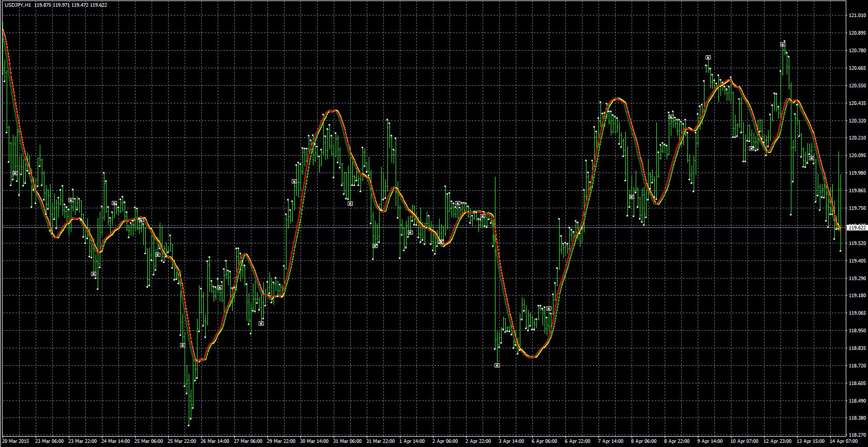Click the 27 Mar 06:00 time label
This screenshot has width=868, height=447.
click(246, 442)
